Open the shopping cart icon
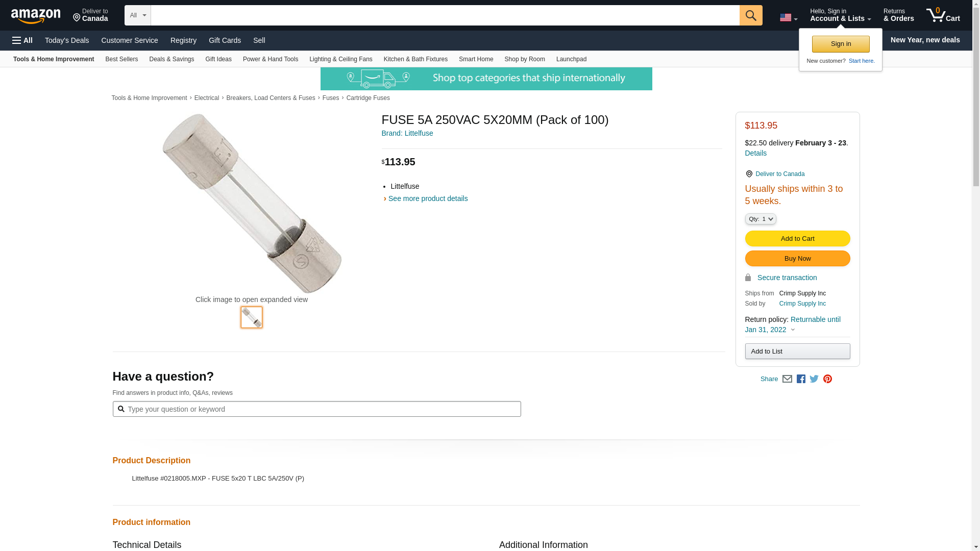The height and width of the screenshot is (551, 980). 943,15
